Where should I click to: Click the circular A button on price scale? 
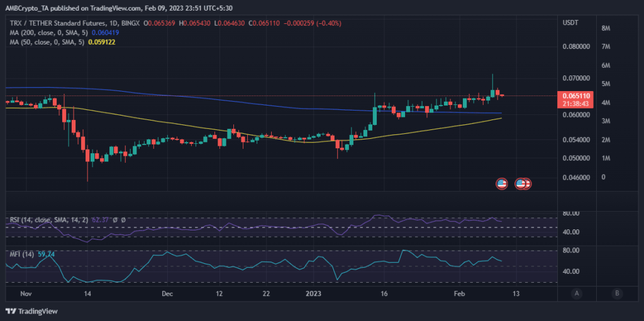coord(577,293)
